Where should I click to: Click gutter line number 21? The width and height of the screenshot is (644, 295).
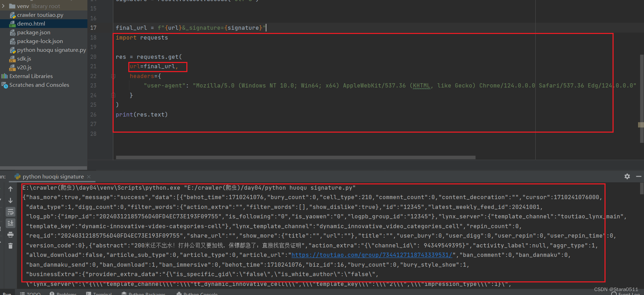tap(93, 66)
